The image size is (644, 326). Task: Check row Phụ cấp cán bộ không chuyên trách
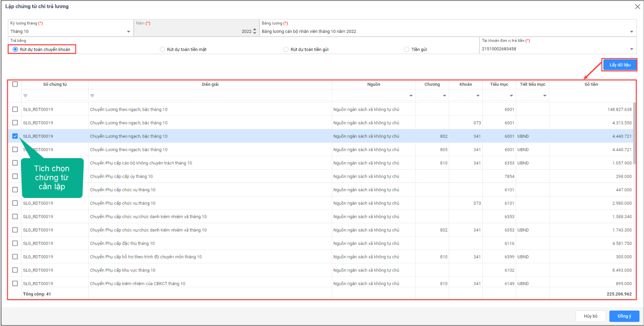pos(15,163)
